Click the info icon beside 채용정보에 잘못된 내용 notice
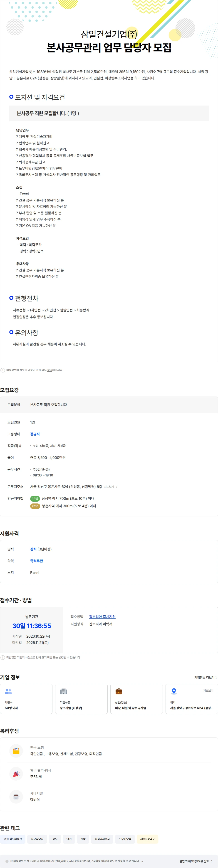Screen dimensions: 218x868 pyautogui.click(x=3, y=370)
